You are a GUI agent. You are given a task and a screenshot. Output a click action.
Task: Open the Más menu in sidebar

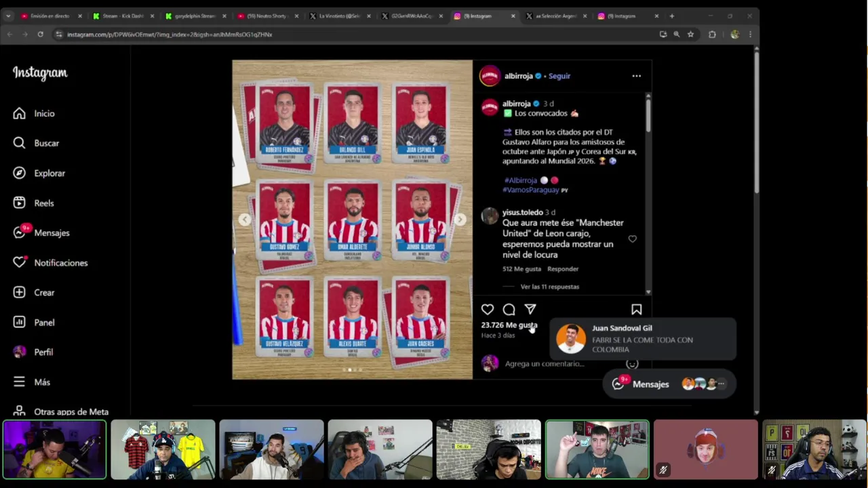pos(32,382)
